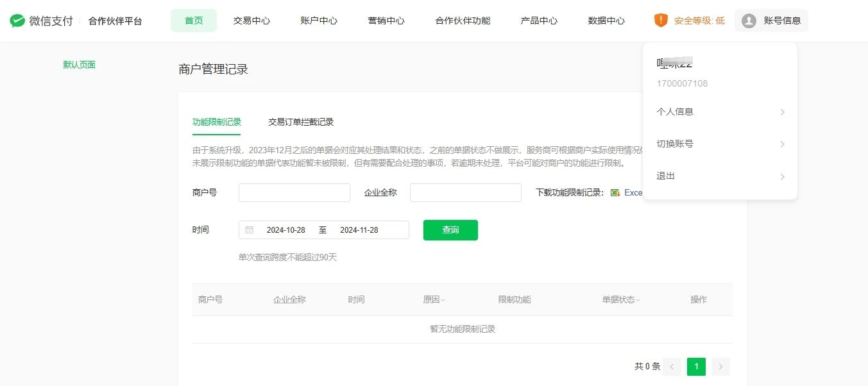Click the 单次查询跨度不能超过90天 hint
Viewport: 868px width, 386px height.
pyautogui.click(x=287, y=258)
